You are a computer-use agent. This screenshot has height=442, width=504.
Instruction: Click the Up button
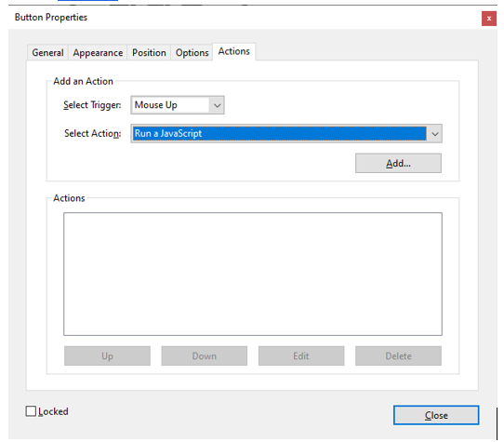pos(107,355)
